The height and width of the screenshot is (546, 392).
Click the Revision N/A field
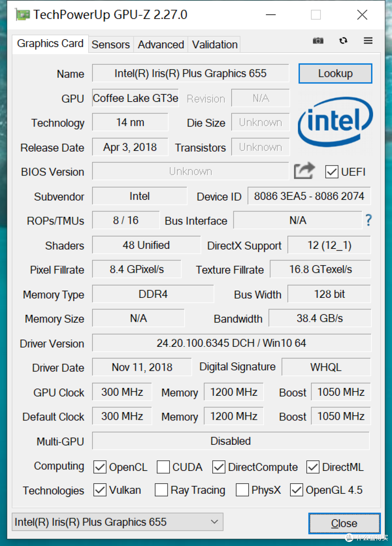point(260,98)
